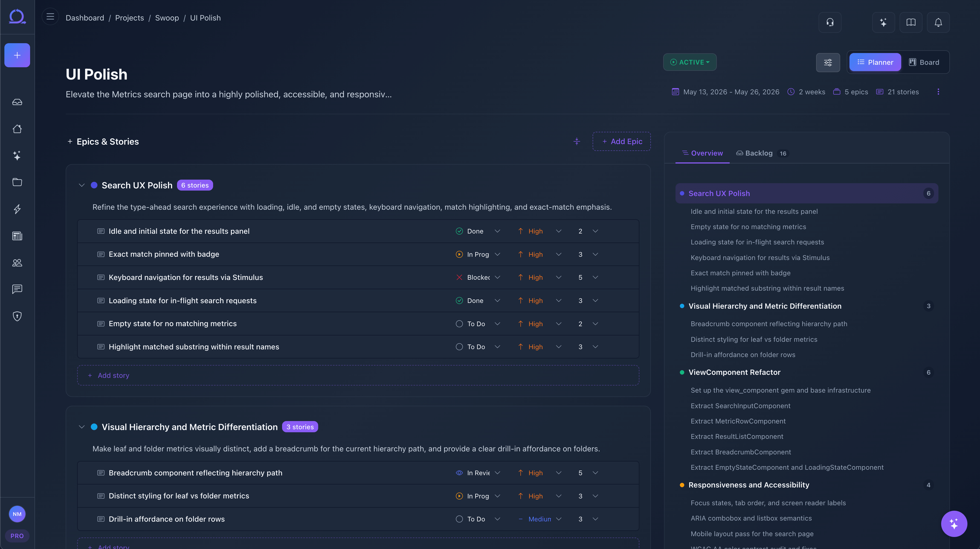
Task: Collapse the Visual Hierarchy and Metric Differentiation epic
Action: pyautogui.click(x=82, y=427)
